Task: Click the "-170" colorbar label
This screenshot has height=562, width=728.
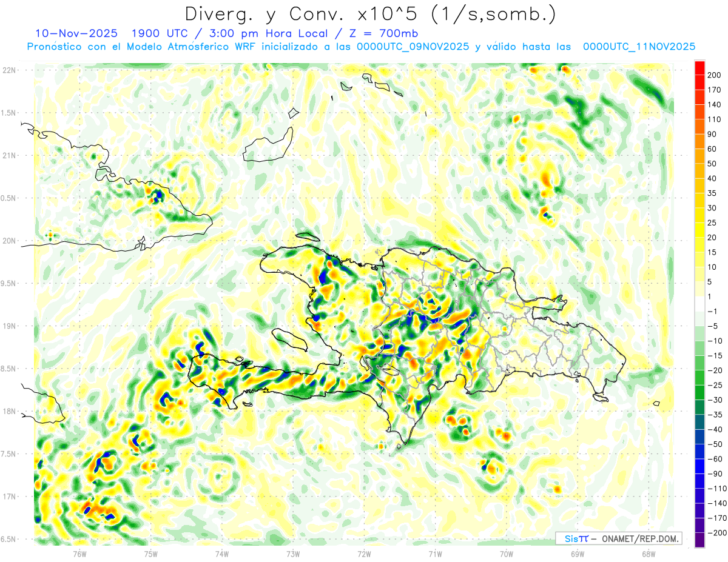Action: coord(718,518)
